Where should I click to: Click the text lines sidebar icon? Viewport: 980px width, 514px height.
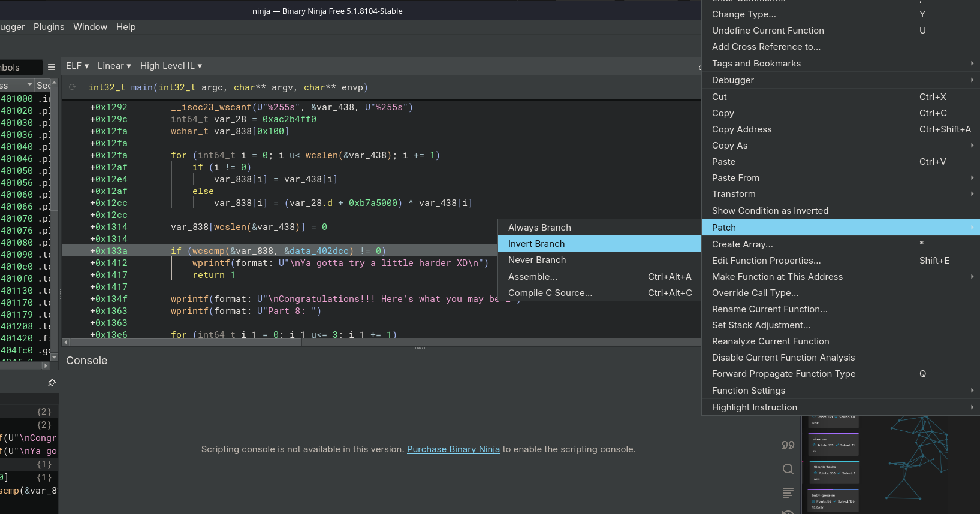coord(788,493)
